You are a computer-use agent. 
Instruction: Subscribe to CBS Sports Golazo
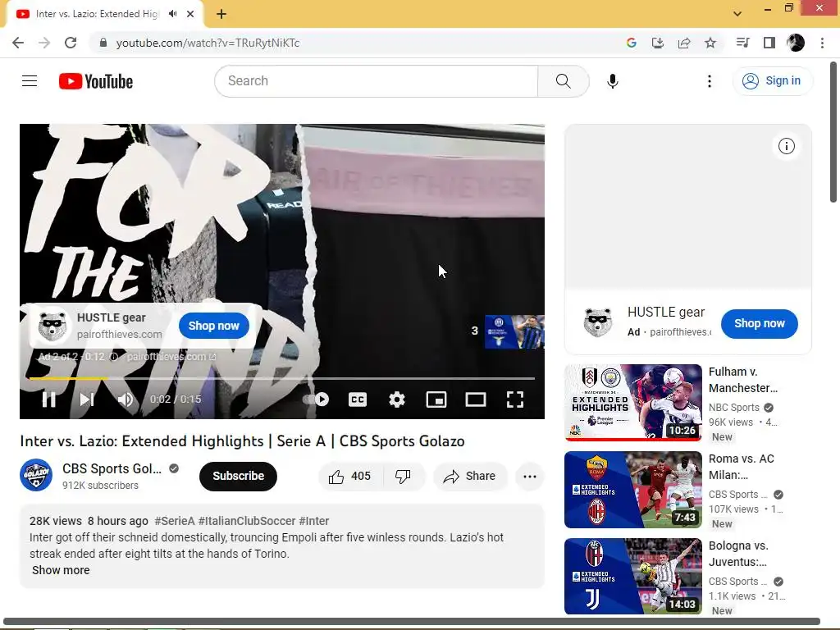point(238,477)
